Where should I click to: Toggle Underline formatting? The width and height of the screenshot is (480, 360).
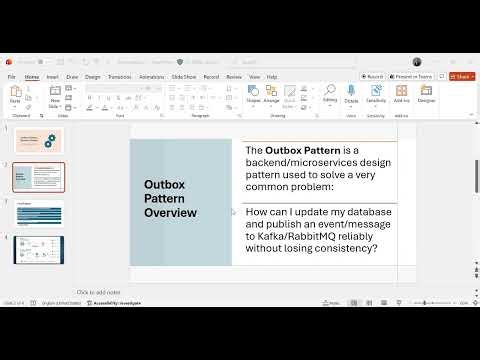(x=108, y=98)
